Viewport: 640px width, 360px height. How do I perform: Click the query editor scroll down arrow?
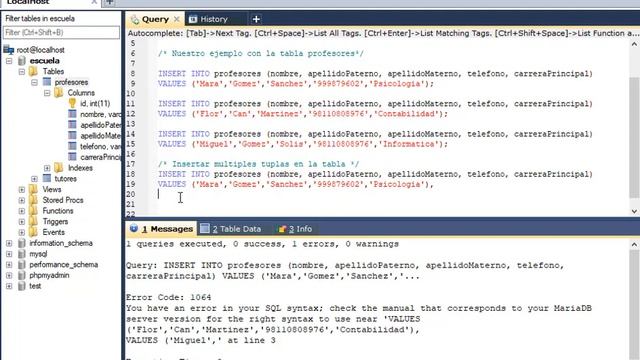[x=634, y=211]
